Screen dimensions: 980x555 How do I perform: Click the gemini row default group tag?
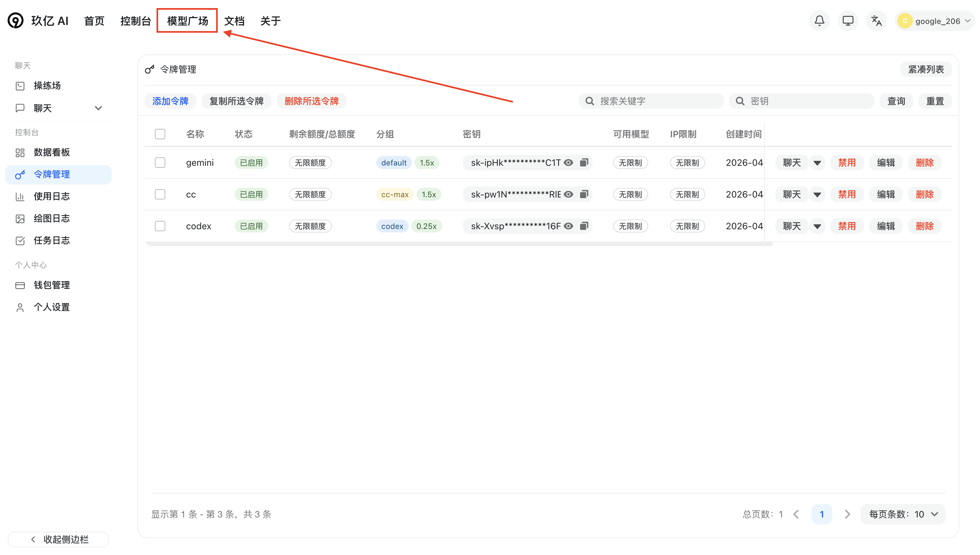394,163
